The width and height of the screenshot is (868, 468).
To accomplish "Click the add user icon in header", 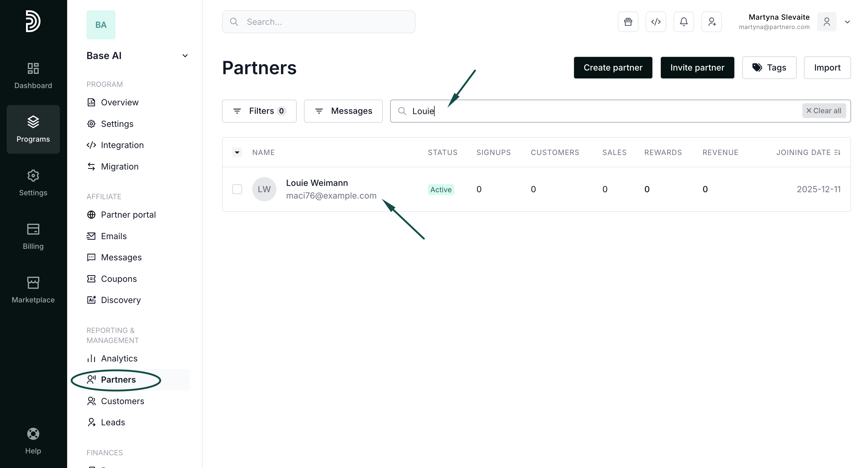I will click(x=711, y=22).
